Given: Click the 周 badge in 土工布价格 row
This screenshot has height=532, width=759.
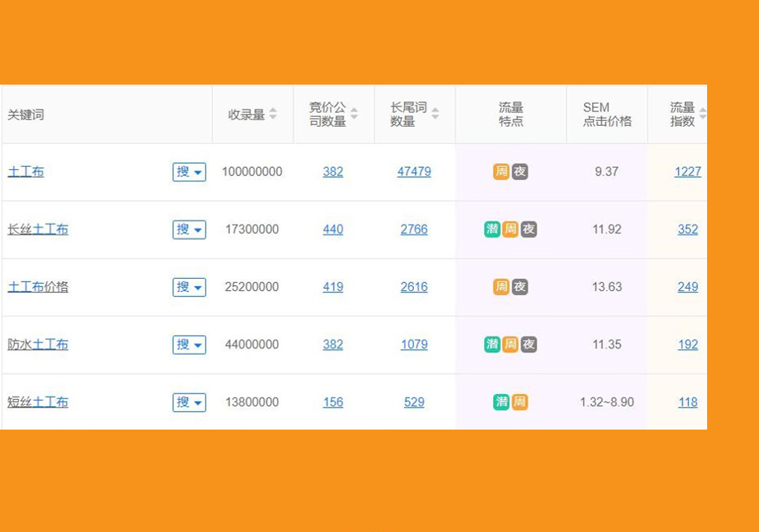Looking at the screenshot, I should [x=501, y=287].
